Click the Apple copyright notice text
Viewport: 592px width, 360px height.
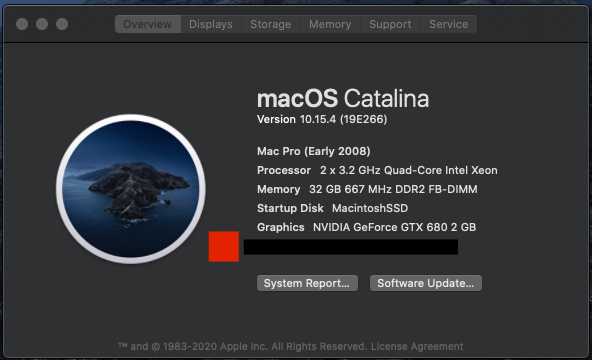pos(242,346)
